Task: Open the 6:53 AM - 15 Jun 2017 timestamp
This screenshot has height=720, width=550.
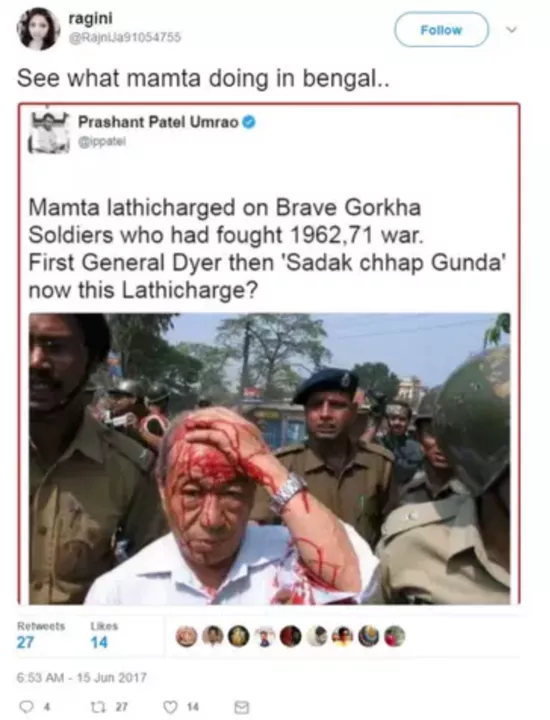Action: click(x=82, y=678)
